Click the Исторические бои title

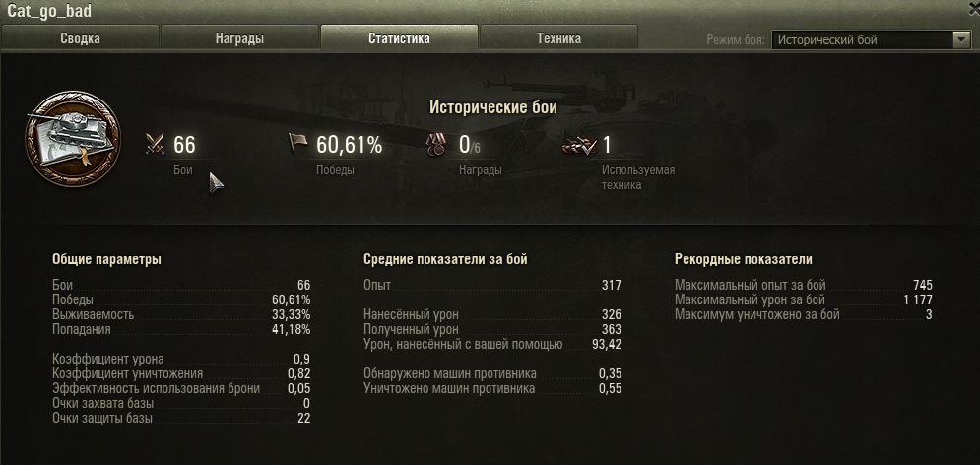(x=493, y=107)
